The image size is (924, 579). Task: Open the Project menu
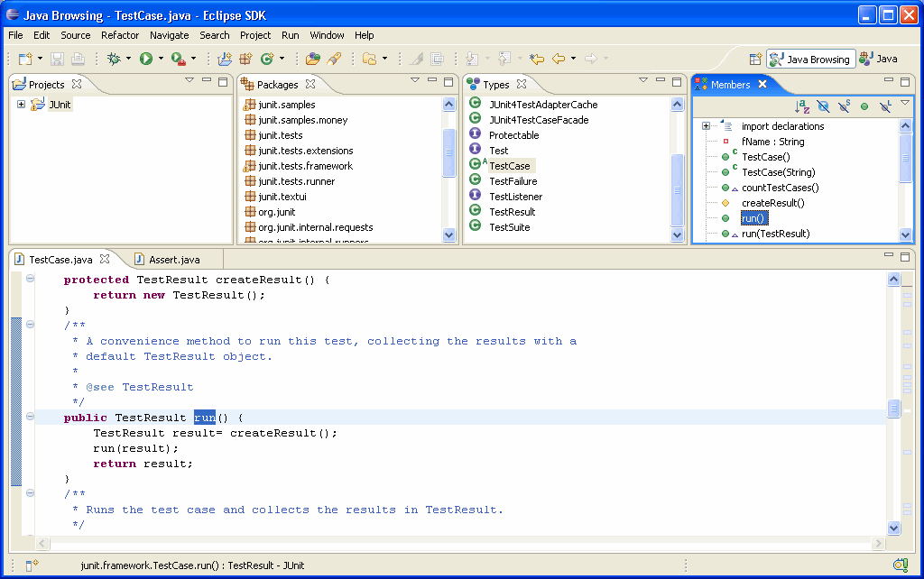(x=255, y=35)
